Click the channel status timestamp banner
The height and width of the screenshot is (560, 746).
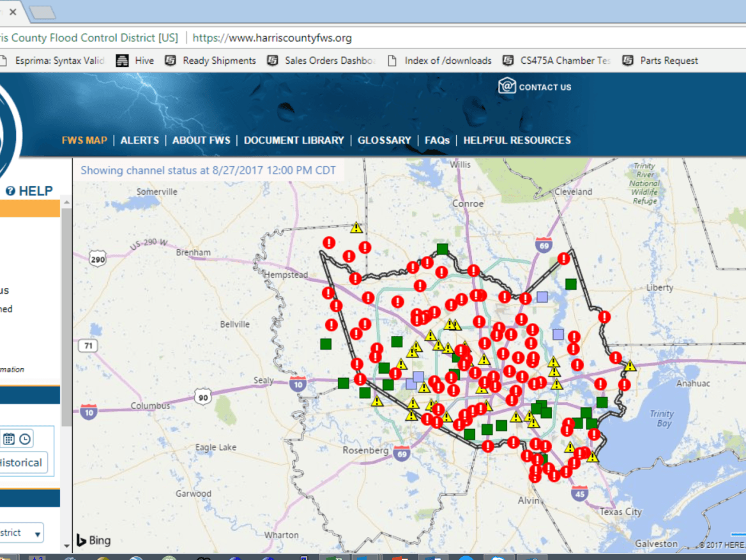[208, 170]
